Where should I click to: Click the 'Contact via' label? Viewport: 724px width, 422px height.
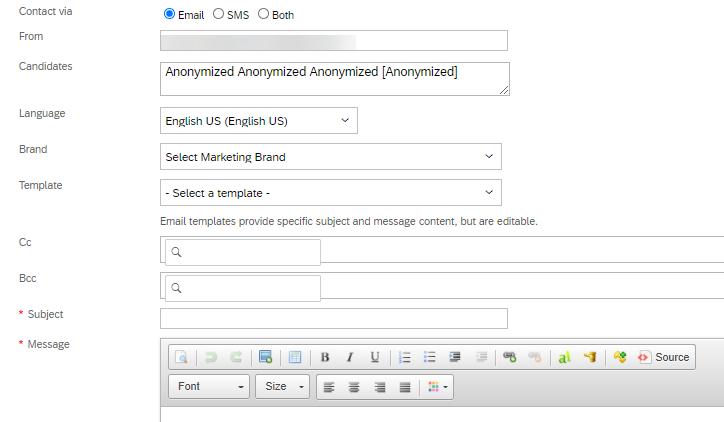[x=45, y=12]
